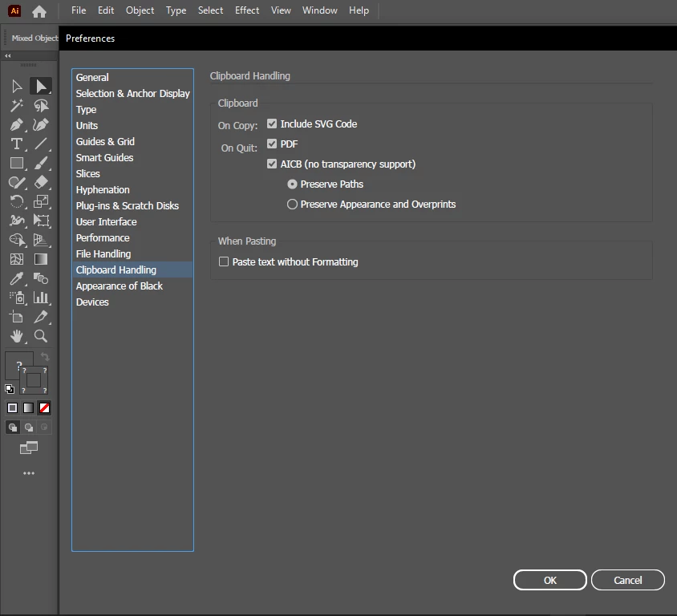
Task: Go to Illustrator Home screen icon
Action: tap(39, 11)
